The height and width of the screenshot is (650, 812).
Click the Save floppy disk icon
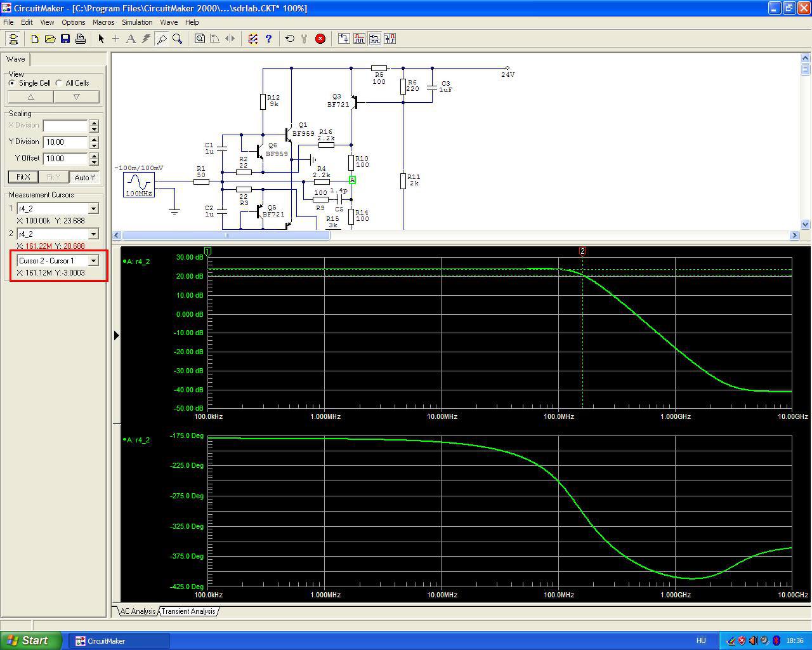point(65,39)
